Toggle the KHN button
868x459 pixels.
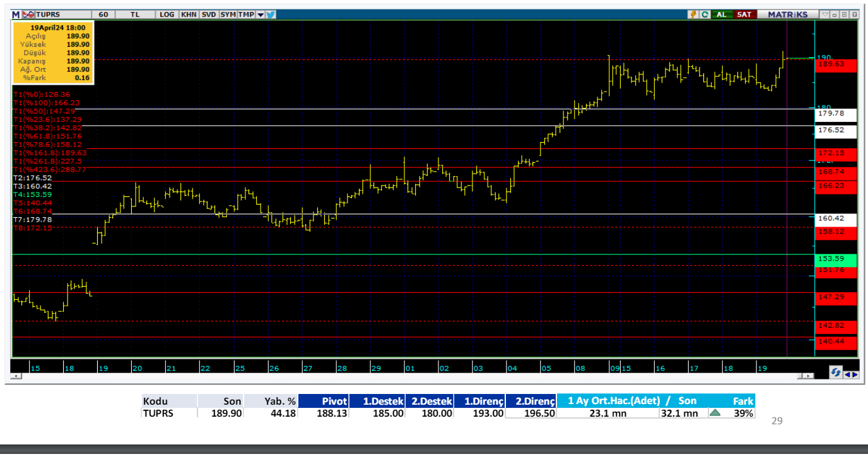coord(189,14)
